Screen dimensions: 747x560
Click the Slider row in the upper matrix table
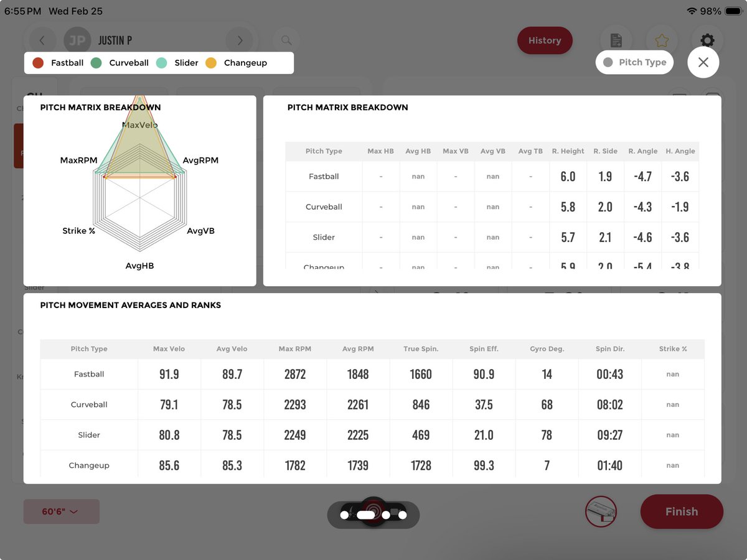(492, 238)
